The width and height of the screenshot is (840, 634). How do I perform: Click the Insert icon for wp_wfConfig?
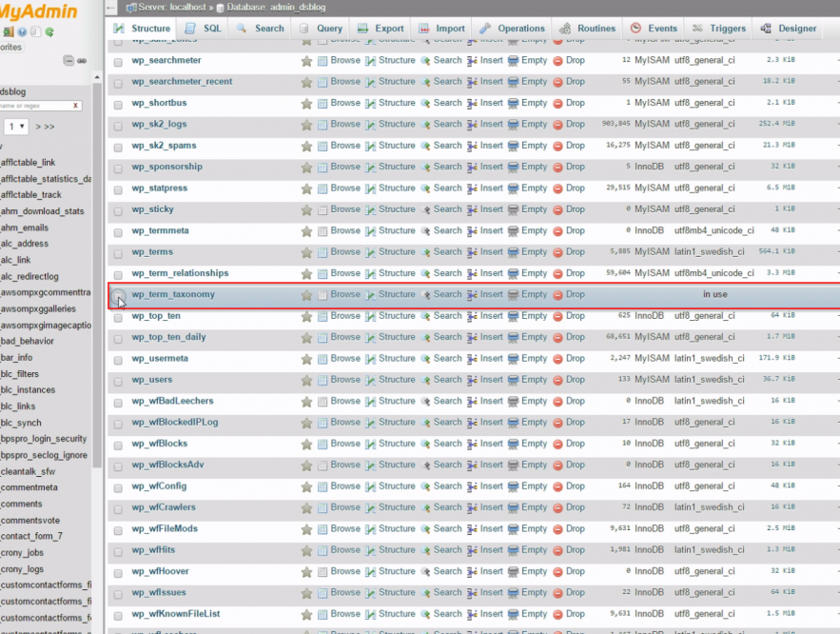[472, 486]
